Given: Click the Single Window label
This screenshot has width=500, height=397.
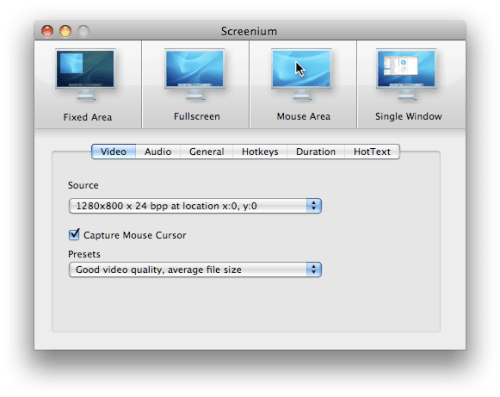Looking at the screenshot, I should 409,116.
